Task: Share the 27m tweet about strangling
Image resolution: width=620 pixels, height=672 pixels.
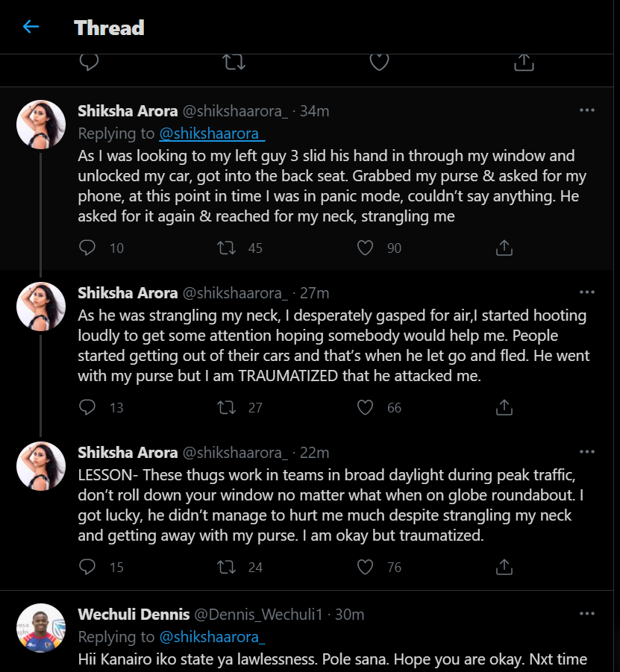Action: click(504, 407)
